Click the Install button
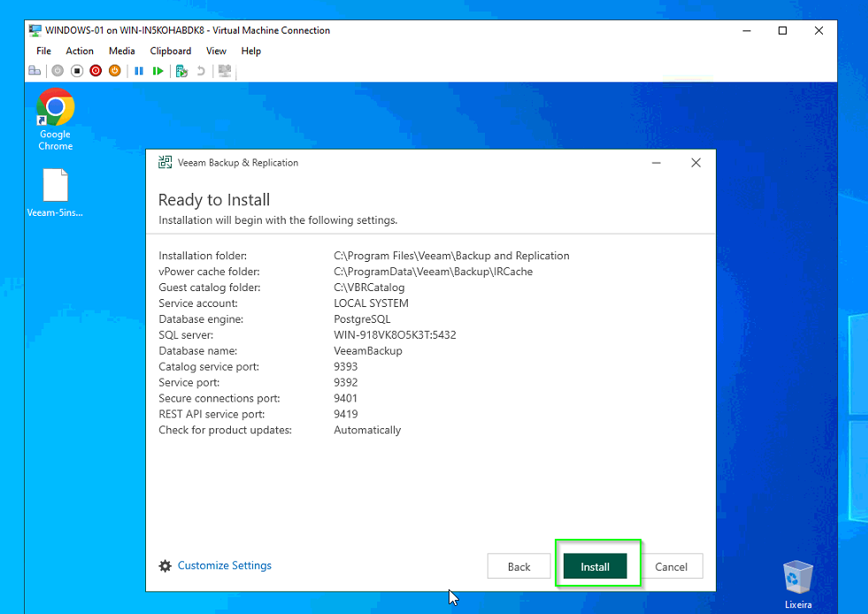 click(595, 566)
